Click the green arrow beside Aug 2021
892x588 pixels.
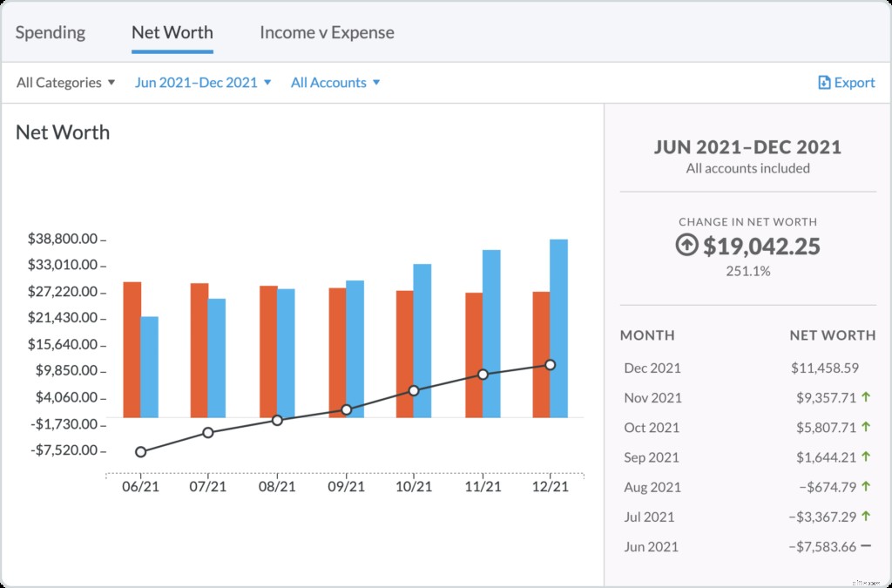pos(866,487)
